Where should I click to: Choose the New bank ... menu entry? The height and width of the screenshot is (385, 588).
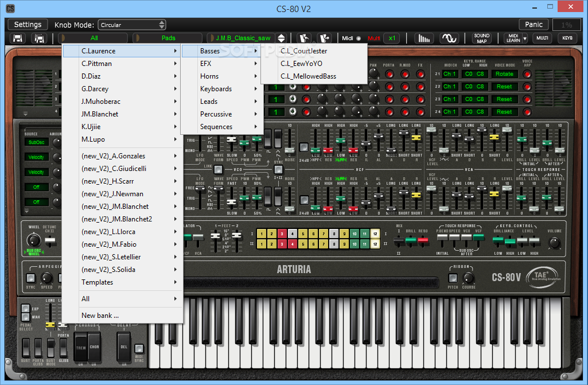[x=123, y=316]
